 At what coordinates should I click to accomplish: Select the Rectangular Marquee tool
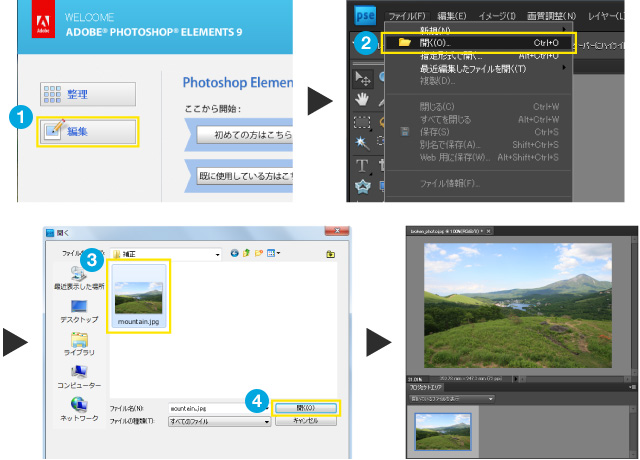[x=362, y=122]
